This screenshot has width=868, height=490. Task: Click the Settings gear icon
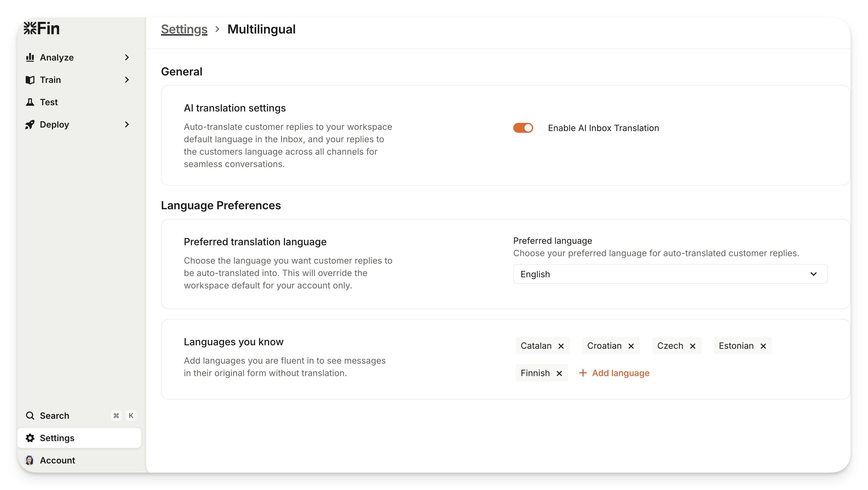tap(30, 438)
